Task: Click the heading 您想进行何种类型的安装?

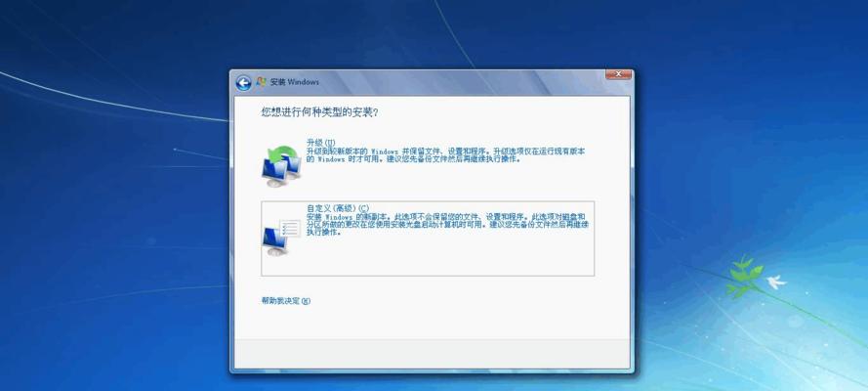Action: (319, 112)
